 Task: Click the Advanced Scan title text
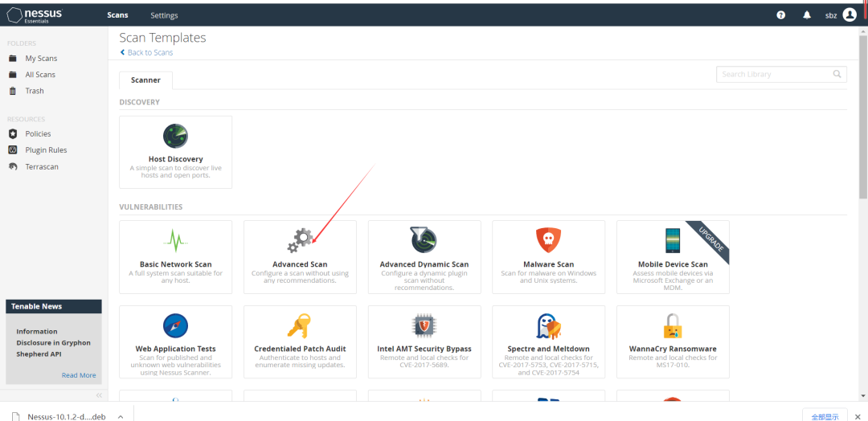300,264
